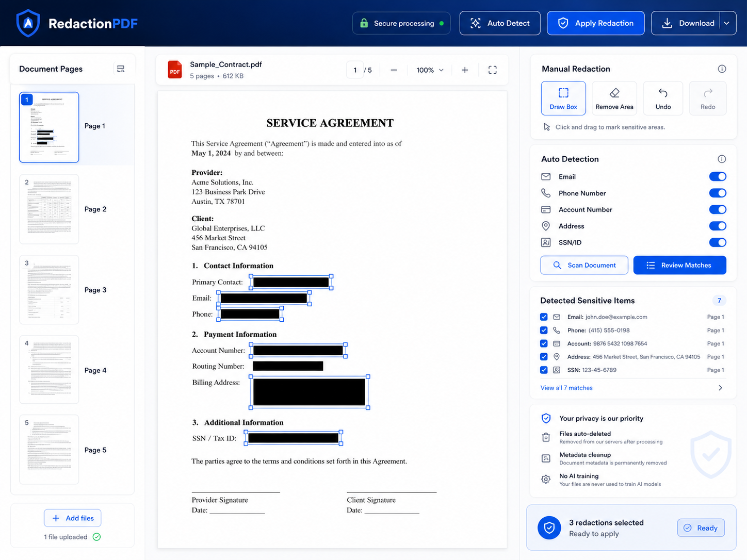747x560 pixels.
Task: Click the blue shield redactions selected icon
Action: [549, 528]
